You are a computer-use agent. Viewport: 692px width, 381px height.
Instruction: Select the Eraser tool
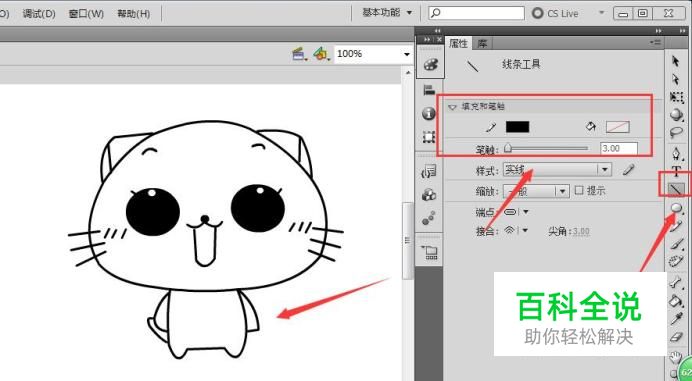tap(676, 337)
